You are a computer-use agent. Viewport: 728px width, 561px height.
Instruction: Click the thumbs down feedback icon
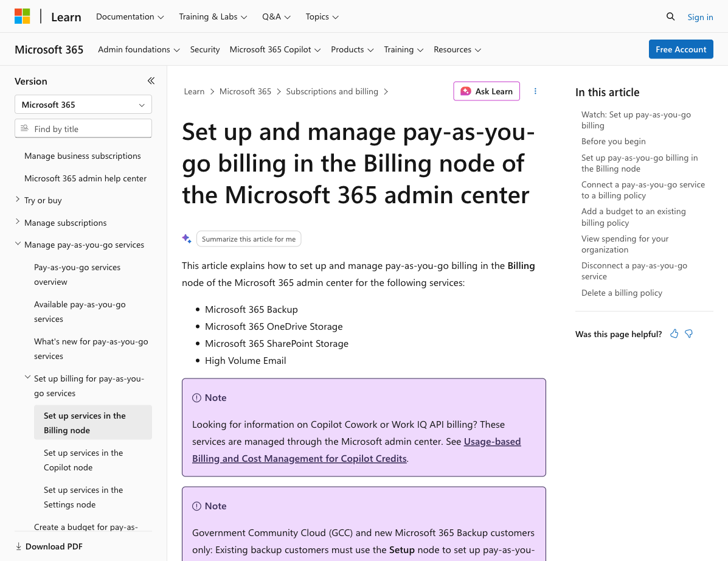coord(689,333)
